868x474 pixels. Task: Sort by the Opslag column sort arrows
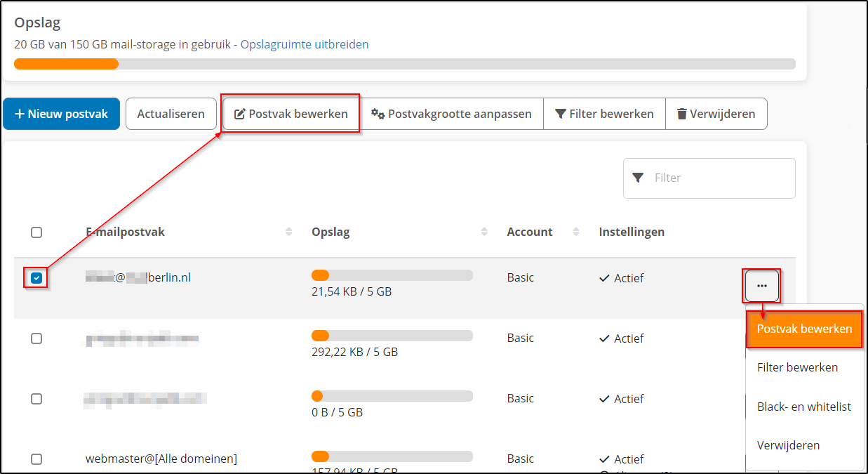[x=484, y=231]
